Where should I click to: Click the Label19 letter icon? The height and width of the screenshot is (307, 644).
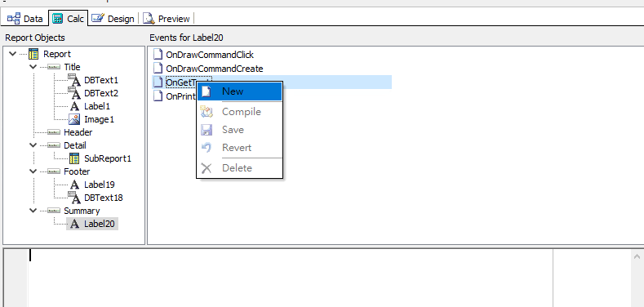74,185
